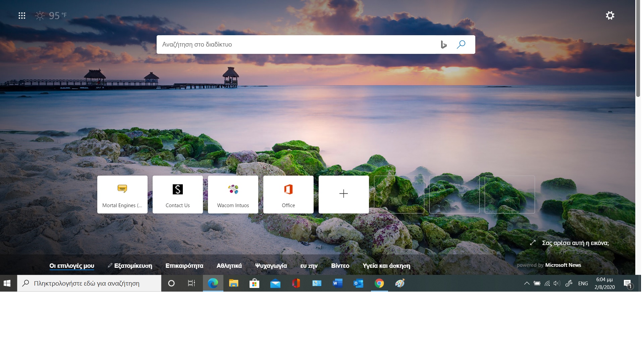Click the search magnifier icon
This screenshot has height=362, width=644.
461,44
